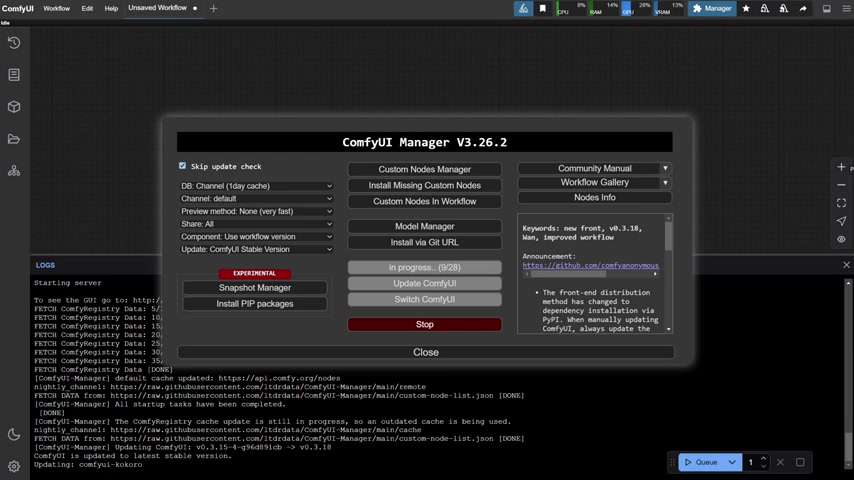
Task: Click the share arrow icon
Action: point(803,8)
